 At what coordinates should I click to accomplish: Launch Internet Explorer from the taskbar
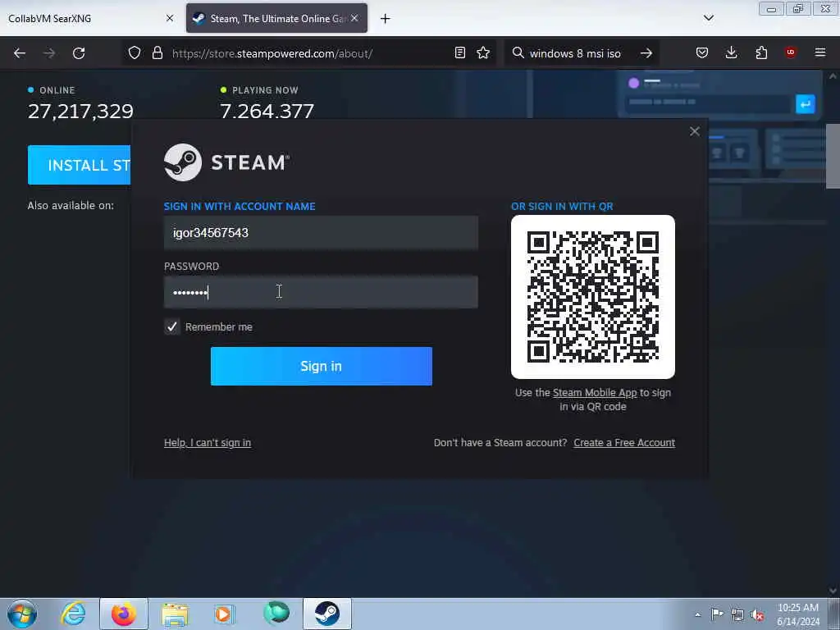pos(72,614)
